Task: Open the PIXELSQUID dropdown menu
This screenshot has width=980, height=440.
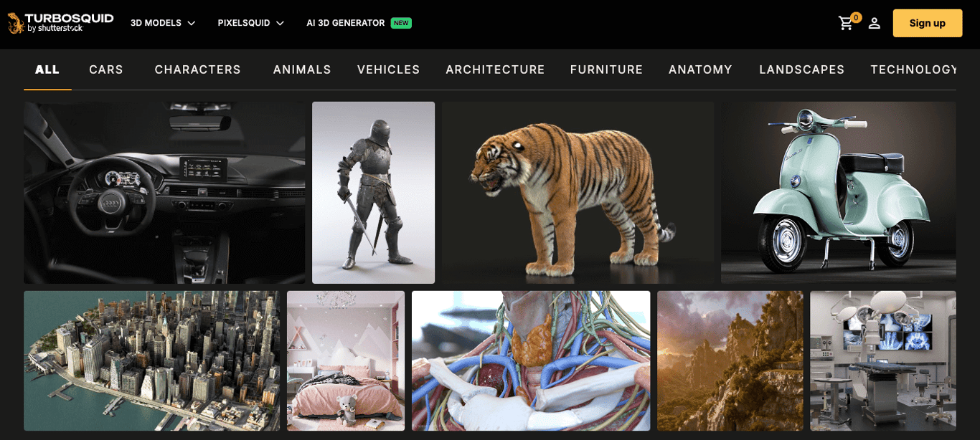Action: (245, 23)
